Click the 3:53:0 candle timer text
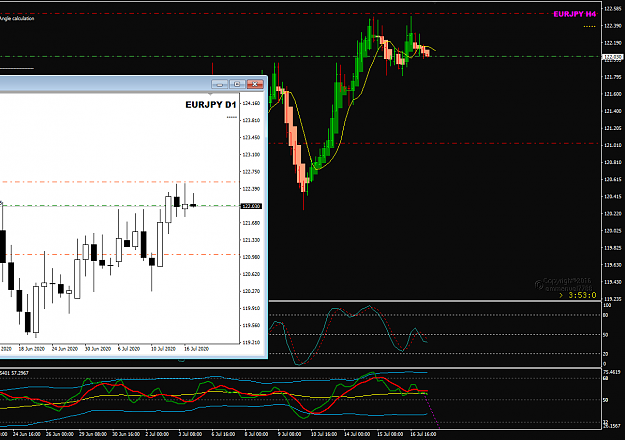 (x=582, y=295)
